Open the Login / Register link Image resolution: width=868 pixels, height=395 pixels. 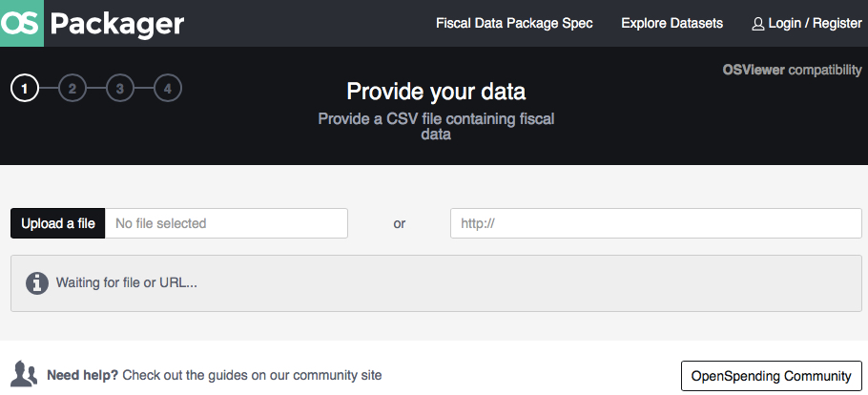click(x=815, y=23)
